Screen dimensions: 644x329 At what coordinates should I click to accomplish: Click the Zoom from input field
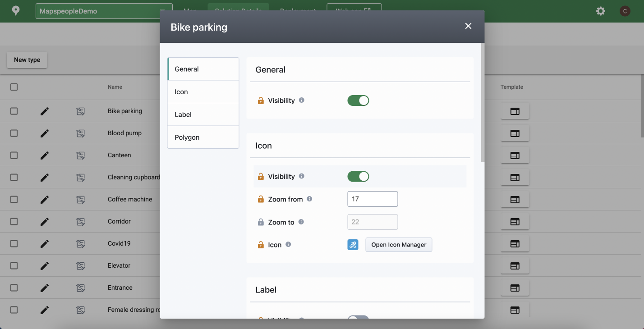tap(373, 199)
